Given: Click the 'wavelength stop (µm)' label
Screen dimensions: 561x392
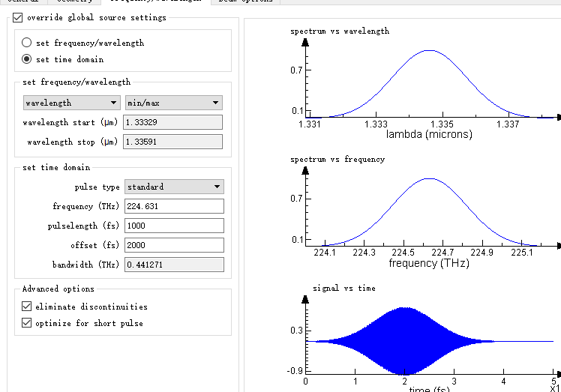Looking at the screenshot, I should click(73, 142).
